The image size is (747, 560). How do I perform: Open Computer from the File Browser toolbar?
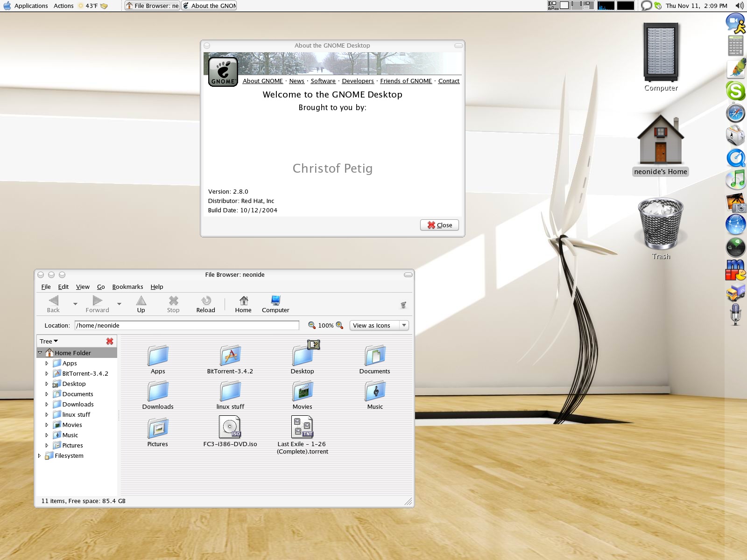[x=275, y=304]
